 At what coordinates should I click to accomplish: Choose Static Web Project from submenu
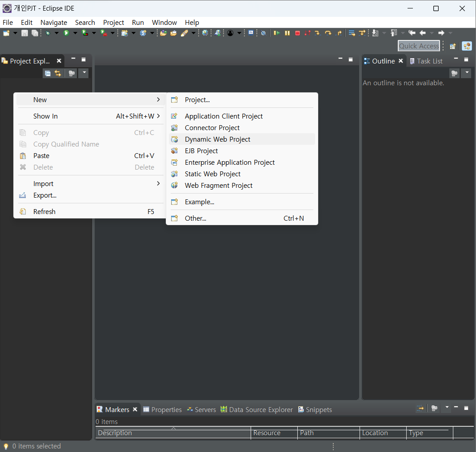[x=242, y=174]
